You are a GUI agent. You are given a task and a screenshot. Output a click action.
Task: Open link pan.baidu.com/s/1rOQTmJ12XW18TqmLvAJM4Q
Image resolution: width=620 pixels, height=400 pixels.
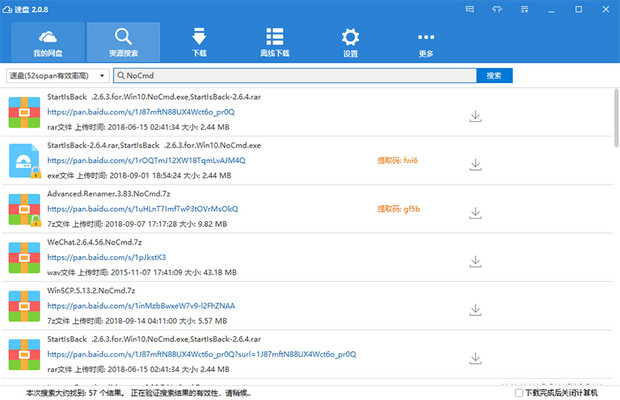tap(146, 160)
